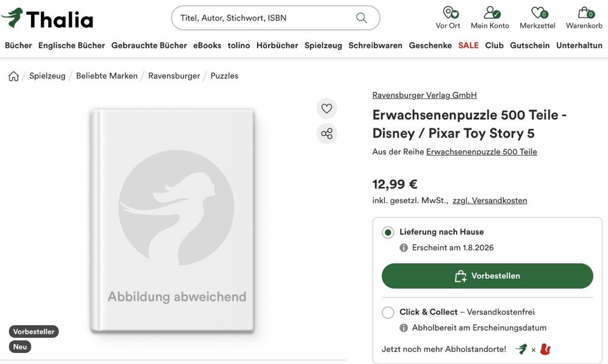Open zzgl. Versandkosten link
The height and width of the screenshot is (364, 608).
[x=489, y=201]
